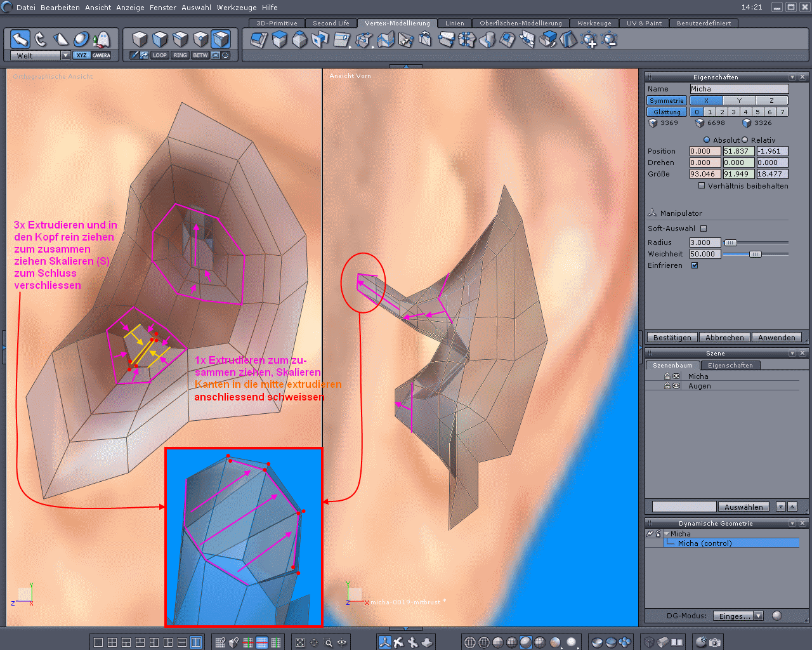The image size is (812, 650).
Task: Check Verhältnis beibehalten option
Action: (x=702, y=186)
